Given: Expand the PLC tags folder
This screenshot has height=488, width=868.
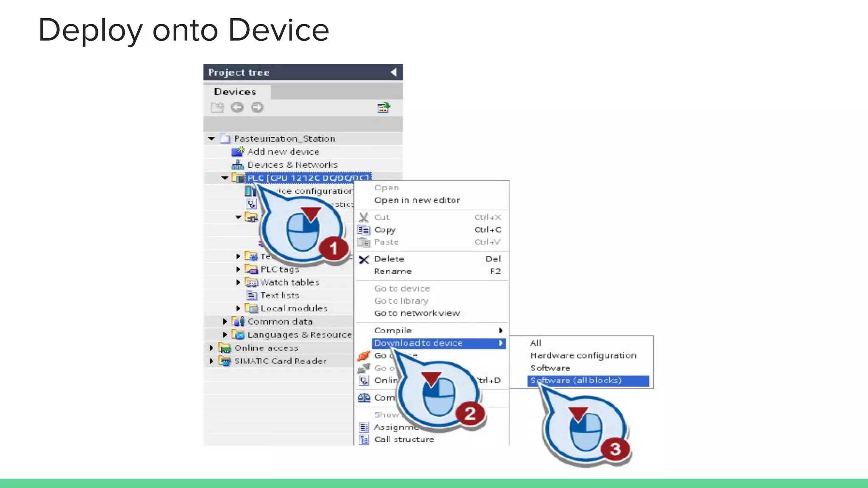Looking at the screenshot, I should pos(238,269).
